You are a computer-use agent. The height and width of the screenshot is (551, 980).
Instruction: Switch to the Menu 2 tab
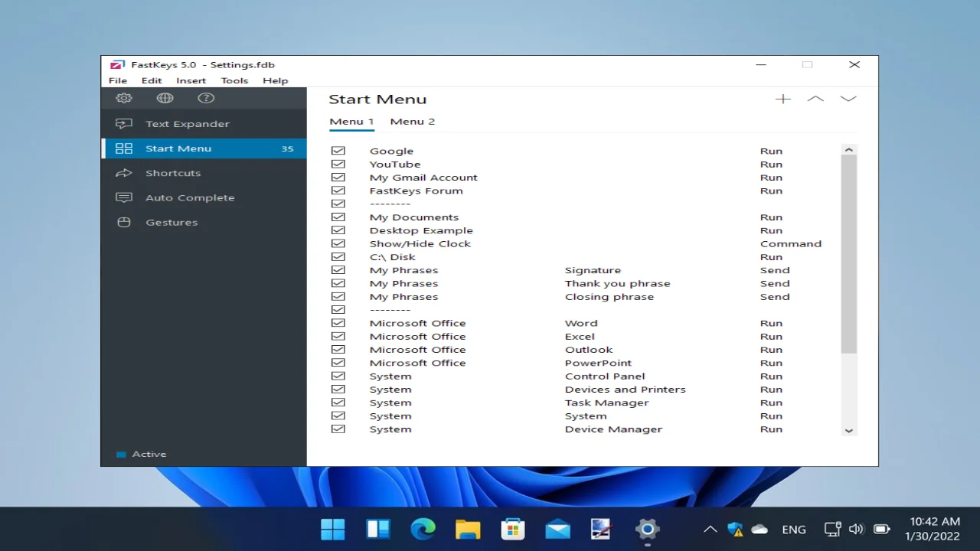412,122
